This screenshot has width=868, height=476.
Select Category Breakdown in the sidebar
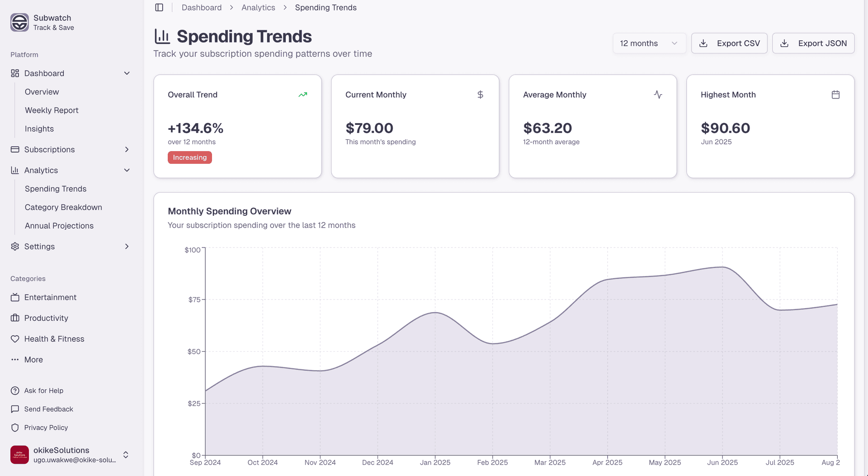click(63, 207)
